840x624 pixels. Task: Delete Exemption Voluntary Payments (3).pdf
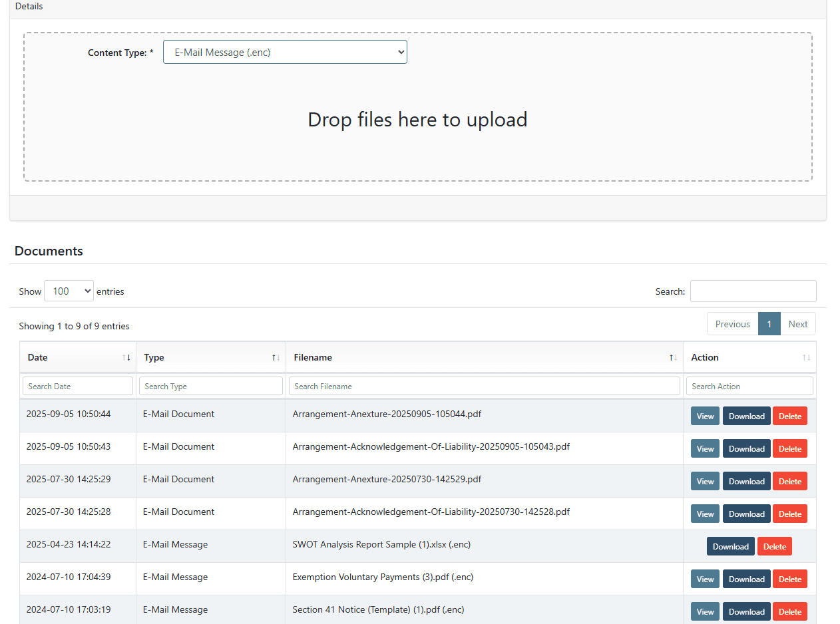pos(790,579)
